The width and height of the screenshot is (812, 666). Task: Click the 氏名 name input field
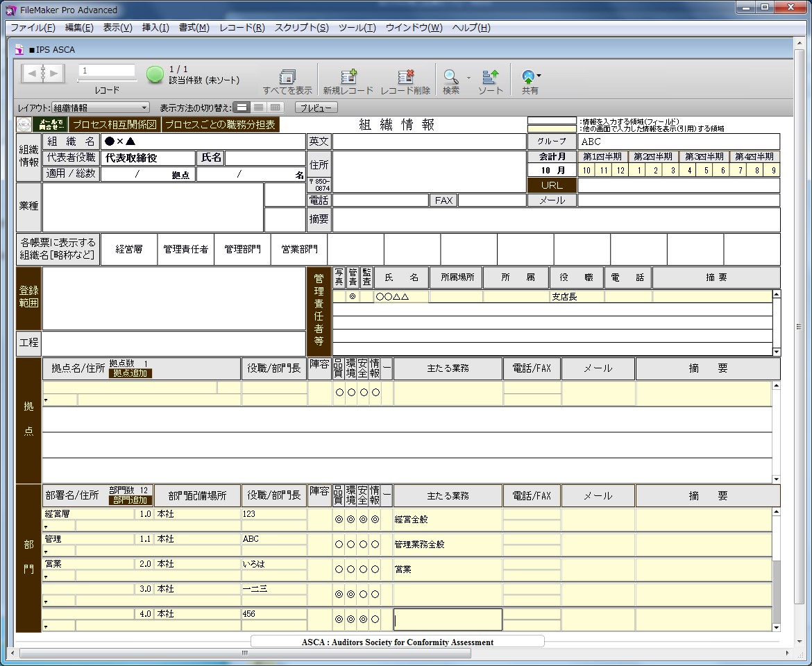(265, 158)
